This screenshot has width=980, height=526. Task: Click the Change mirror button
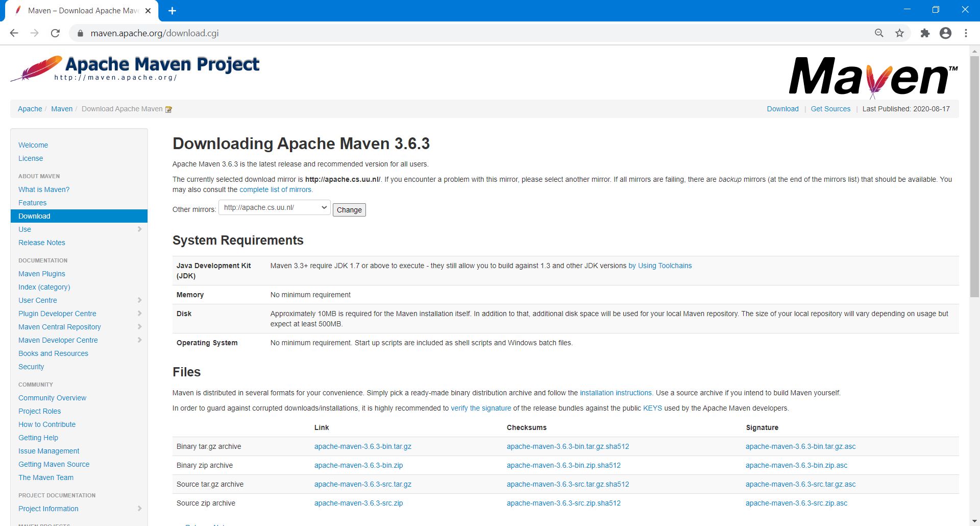349,210
